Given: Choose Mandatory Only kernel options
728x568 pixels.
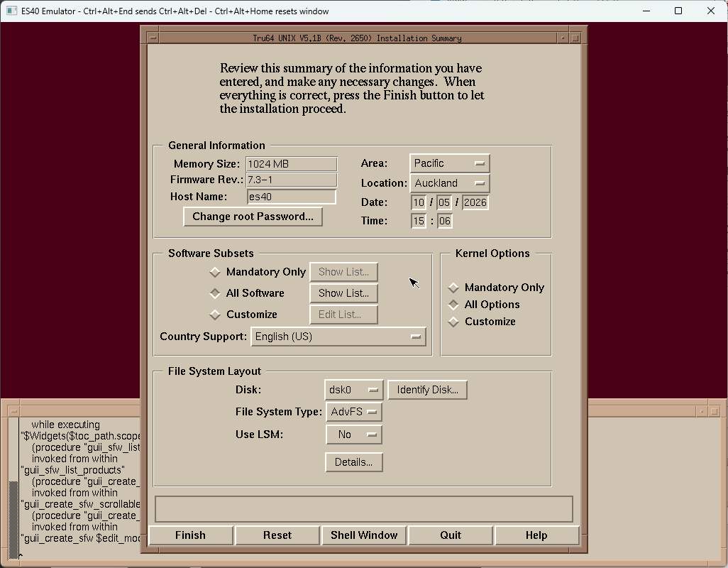Looking at the screenshot, I should [x=496, y=288].
